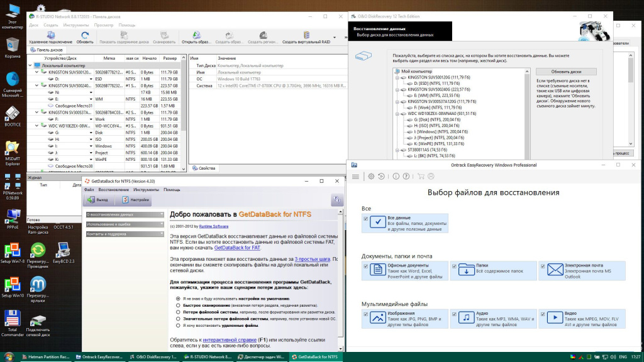The height and width of the screenshot is (362, 644).
Task: Open EasyRecovery settings gear icon
Action: point(371,177)
